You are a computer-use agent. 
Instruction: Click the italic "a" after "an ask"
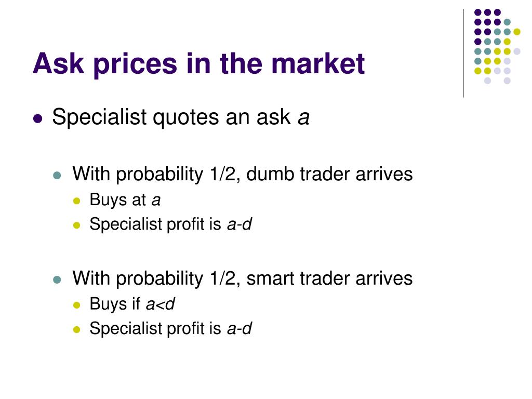pyautogui.click(x=303, y=118)
